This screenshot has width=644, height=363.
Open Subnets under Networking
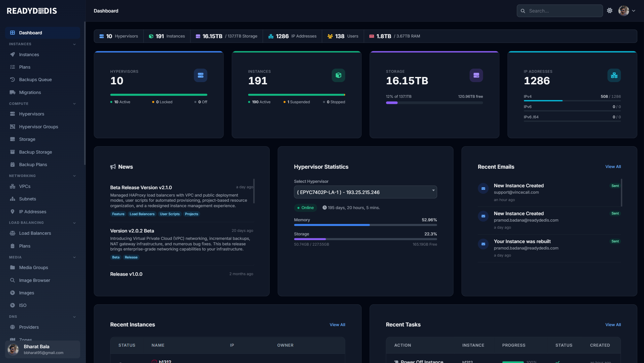tap(27, 198)
